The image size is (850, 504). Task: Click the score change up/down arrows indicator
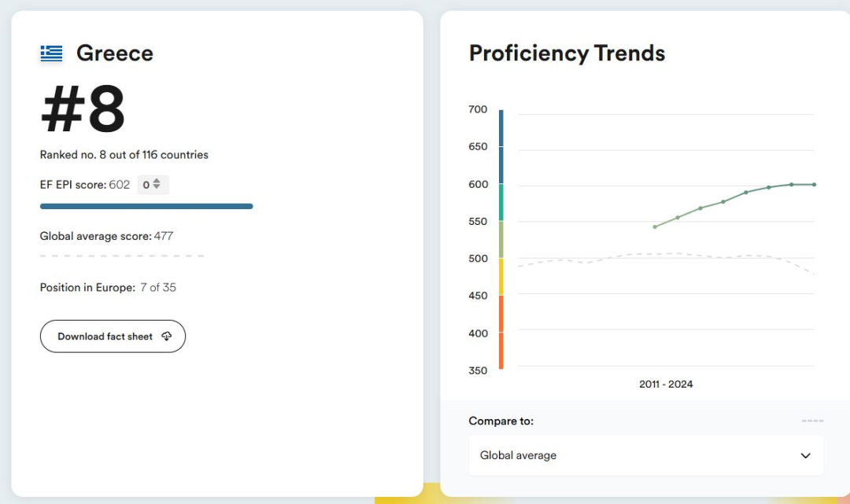tap(157, 184)
